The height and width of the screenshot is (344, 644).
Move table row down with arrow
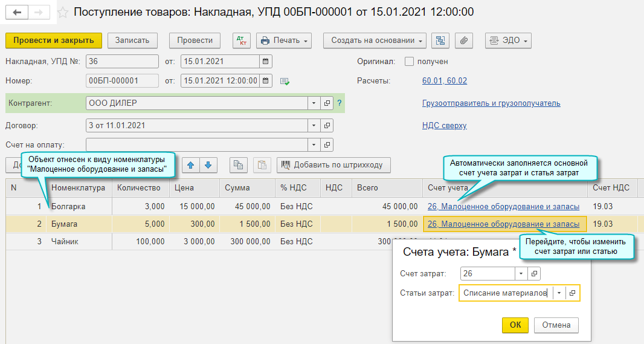[x=207, y=164]
